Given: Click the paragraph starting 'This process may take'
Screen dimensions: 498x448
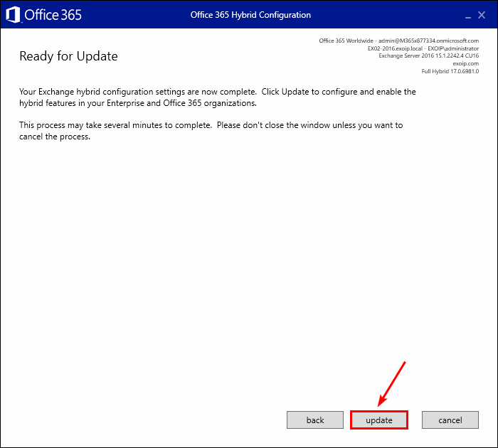Looking at the screenshot, I should (x=211, y=131).
